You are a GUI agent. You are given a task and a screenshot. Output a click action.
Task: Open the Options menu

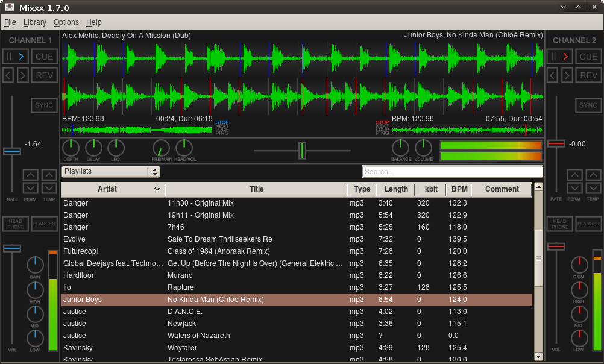coord(66,22)
